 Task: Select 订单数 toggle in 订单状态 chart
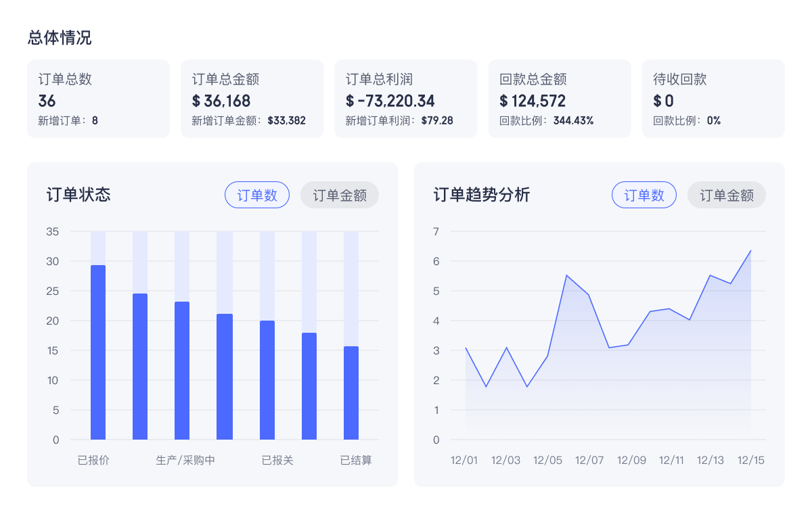[257, 195]
